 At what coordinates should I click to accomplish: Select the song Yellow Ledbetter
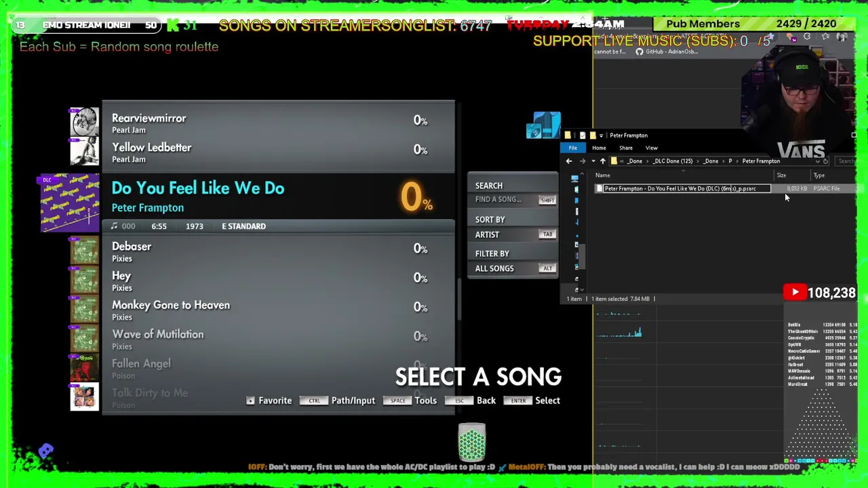278,152
